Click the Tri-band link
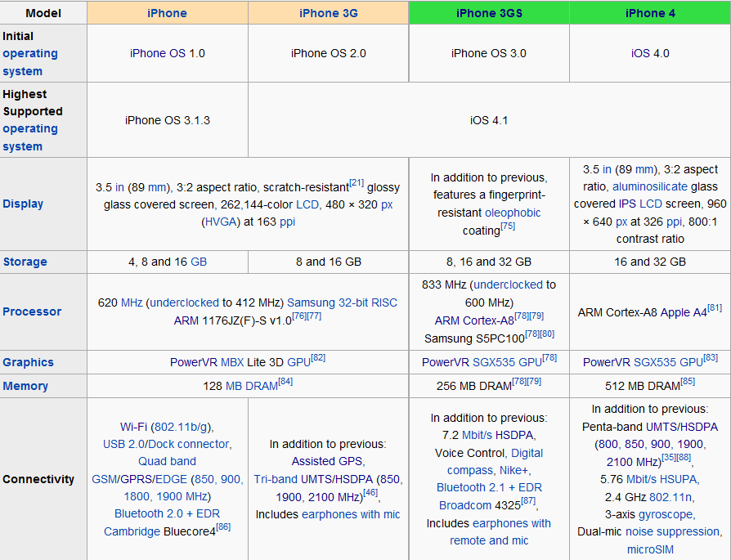 (x=275, y=479)
